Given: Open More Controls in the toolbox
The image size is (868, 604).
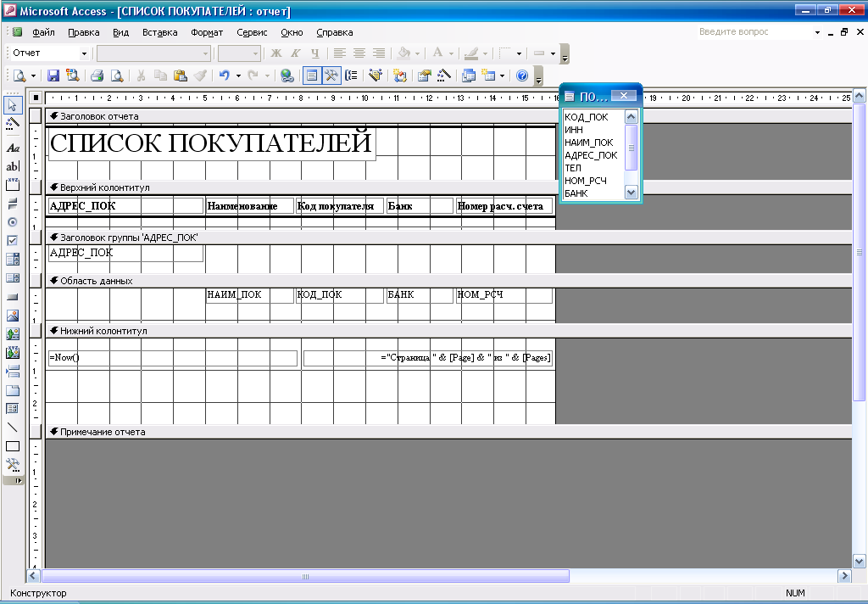Looking at the screenshot, I should (x=12, y=464).
